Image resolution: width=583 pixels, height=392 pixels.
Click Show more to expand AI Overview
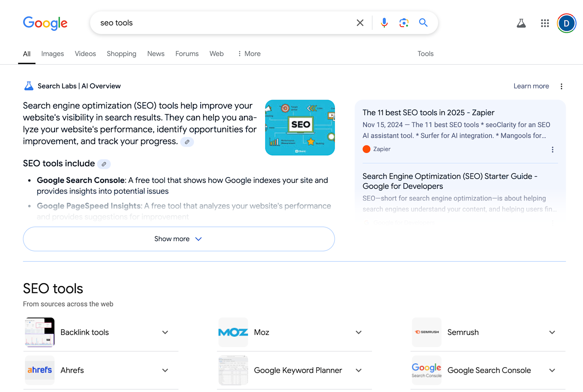(x=179, y=239)
